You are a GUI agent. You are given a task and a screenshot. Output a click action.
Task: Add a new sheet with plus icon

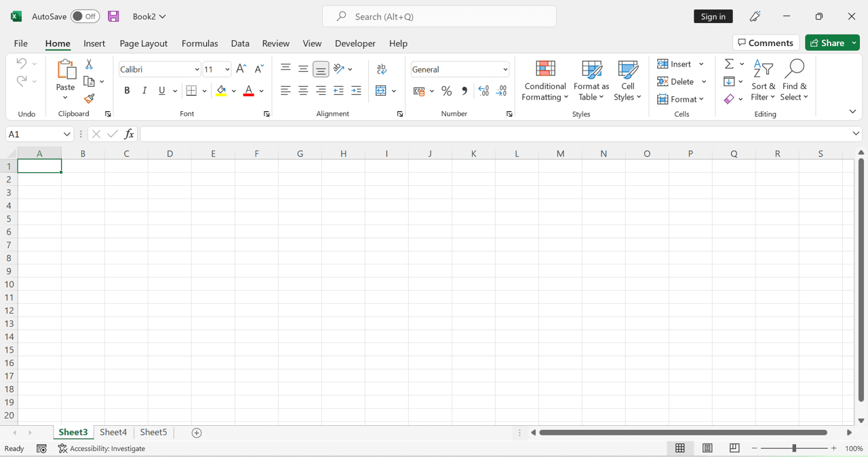click(x=197, y=433)
